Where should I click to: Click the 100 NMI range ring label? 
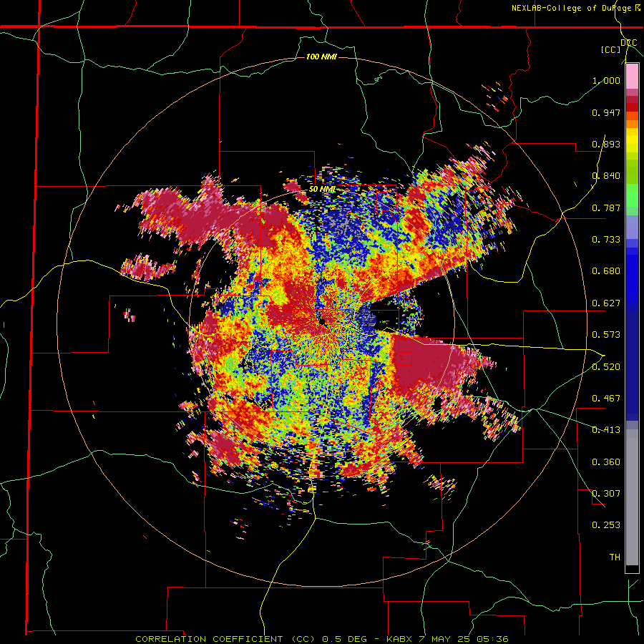[321, 57]
